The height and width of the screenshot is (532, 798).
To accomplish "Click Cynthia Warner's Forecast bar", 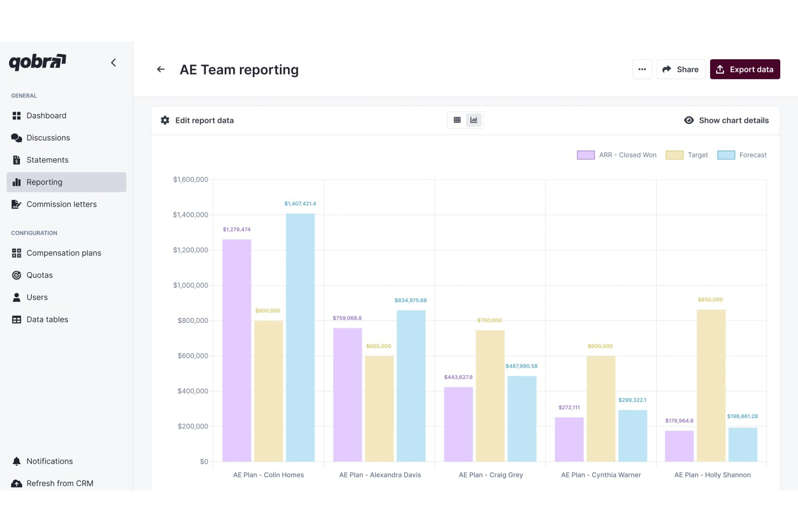I will pyautogui.click(x=633, y=436).
